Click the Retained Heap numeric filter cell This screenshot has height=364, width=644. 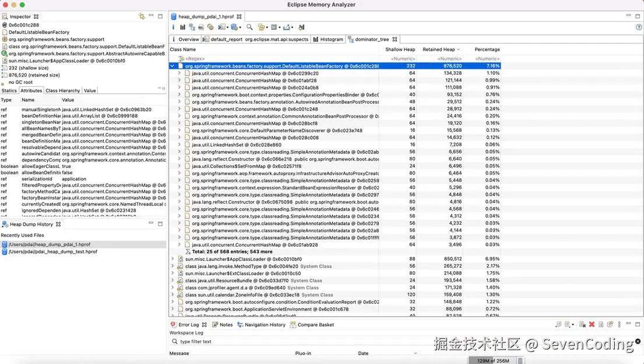click(x=441, y=59)
